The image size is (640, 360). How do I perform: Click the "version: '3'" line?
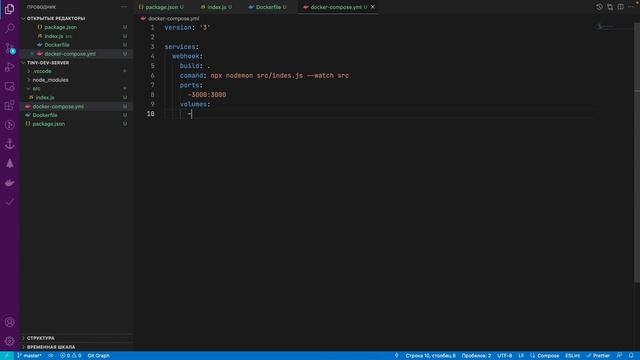(x=187, y=27)
